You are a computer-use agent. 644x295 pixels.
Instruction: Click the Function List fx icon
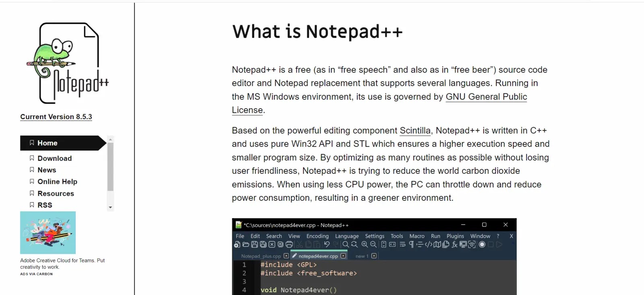click(x=454, y=244)
